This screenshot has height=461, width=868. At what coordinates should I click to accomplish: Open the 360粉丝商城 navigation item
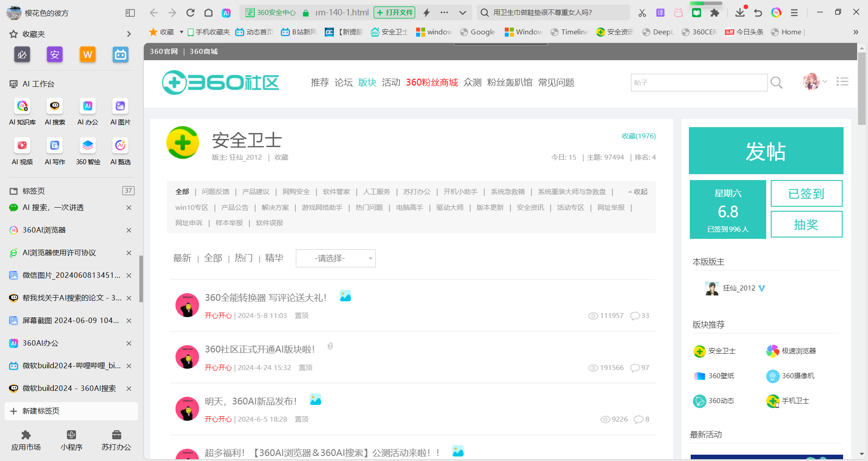432,82
